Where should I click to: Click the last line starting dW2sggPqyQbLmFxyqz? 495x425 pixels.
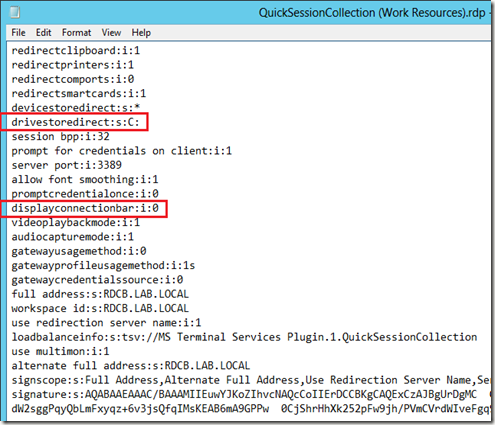[x=251, y=409]
